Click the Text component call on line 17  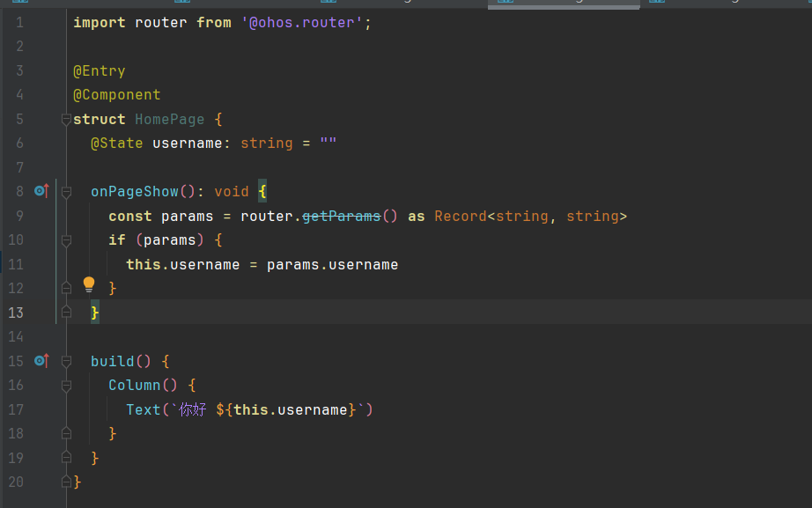pos(144,409)
